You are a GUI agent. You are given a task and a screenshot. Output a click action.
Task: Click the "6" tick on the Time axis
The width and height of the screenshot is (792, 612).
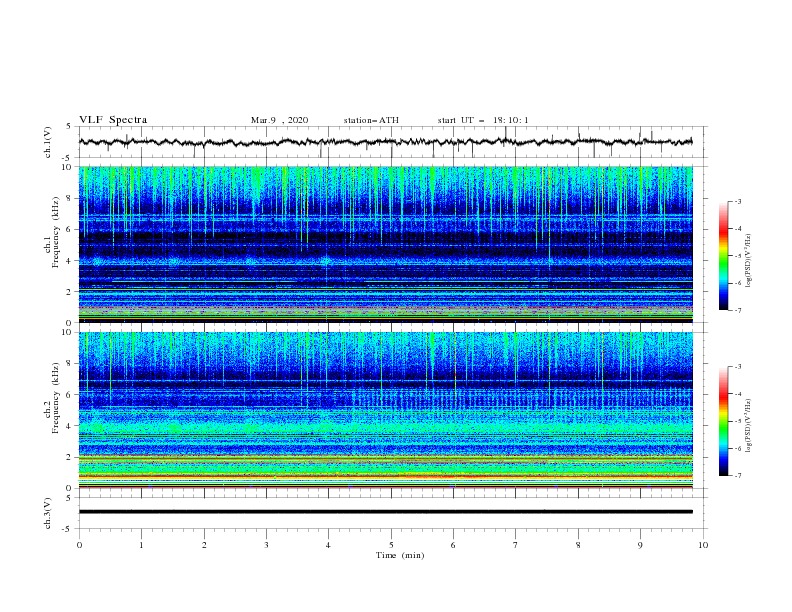click(x=453, y=545)
